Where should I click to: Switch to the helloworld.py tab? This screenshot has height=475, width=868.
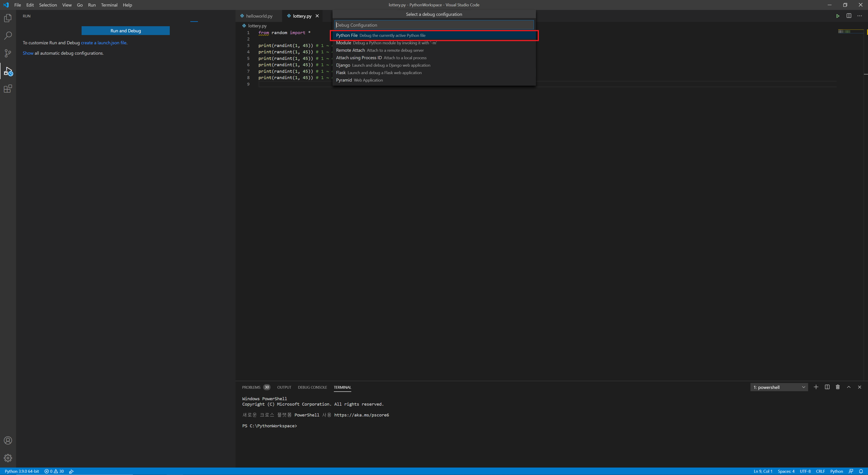tap(259, 16)
